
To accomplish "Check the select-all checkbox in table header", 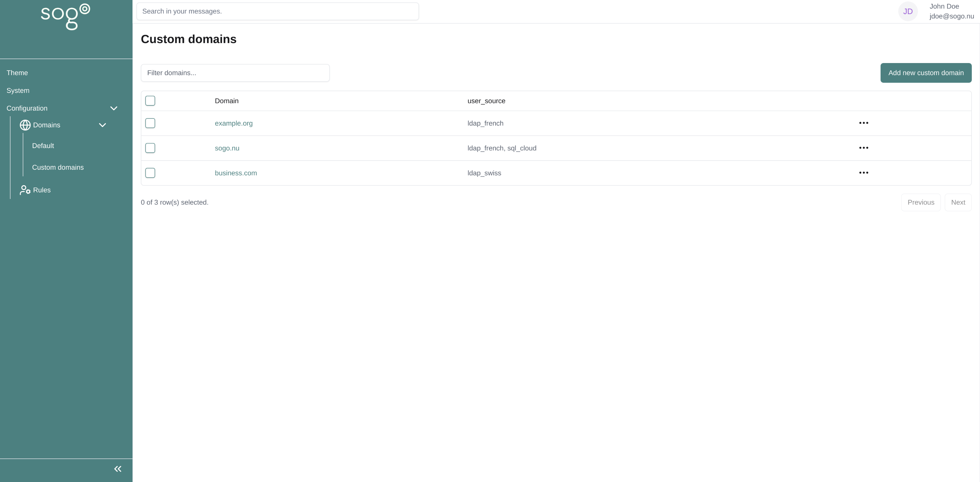I will pyautogui.click(x=150, y=100).
